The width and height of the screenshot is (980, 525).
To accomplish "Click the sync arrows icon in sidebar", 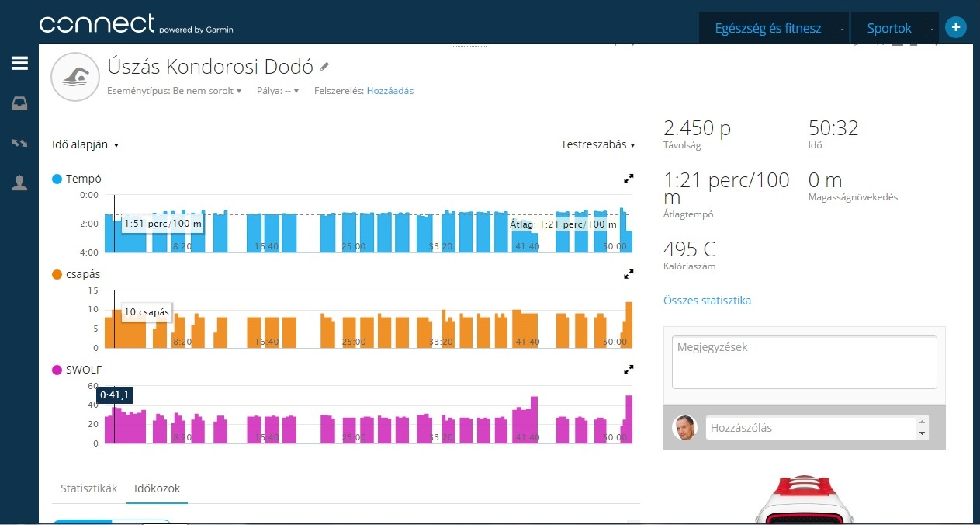I will [x=19, y=143].
